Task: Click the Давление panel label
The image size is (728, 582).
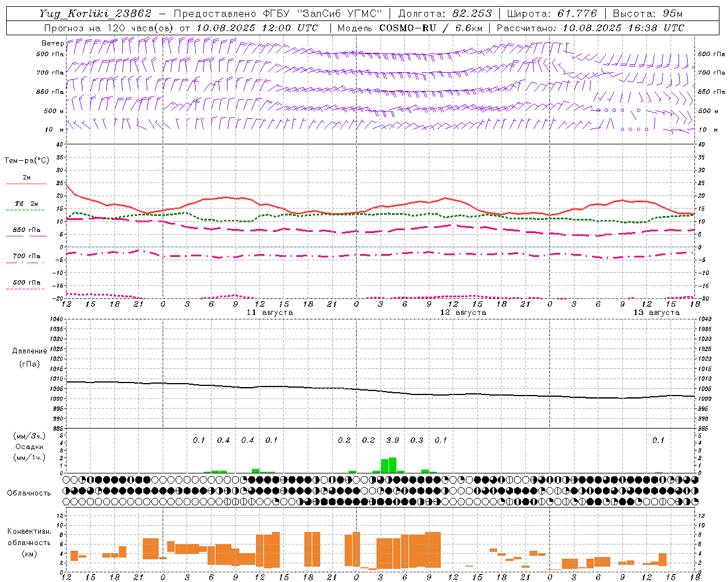Action: pos(30,351)
